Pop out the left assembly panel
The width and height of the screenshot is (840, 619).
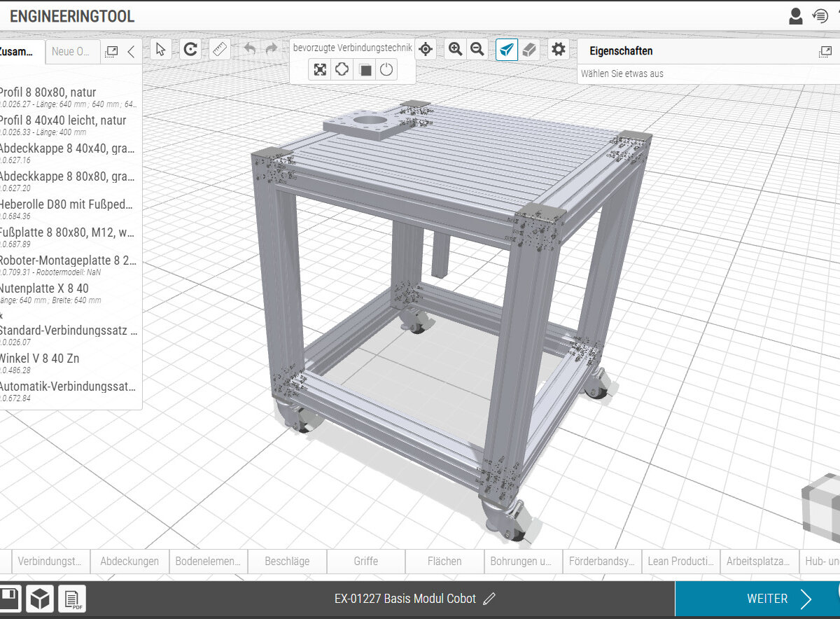coord(111,52)
